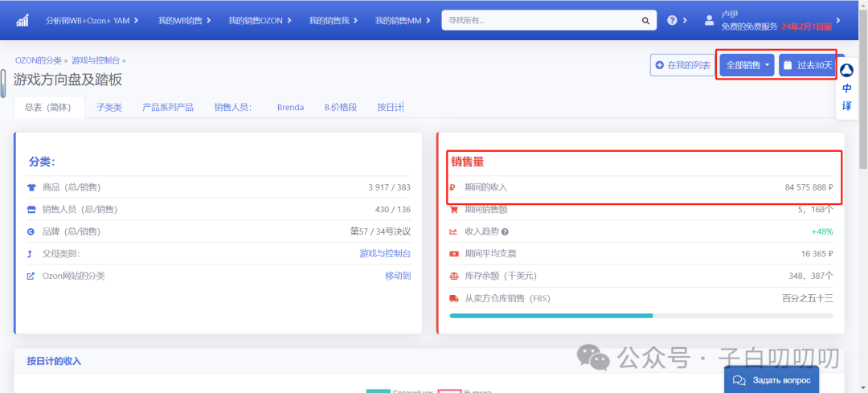The image size is (868, 393).
Task: Click the 3 917 / 383 products value
Action: [x=389, y=187]
